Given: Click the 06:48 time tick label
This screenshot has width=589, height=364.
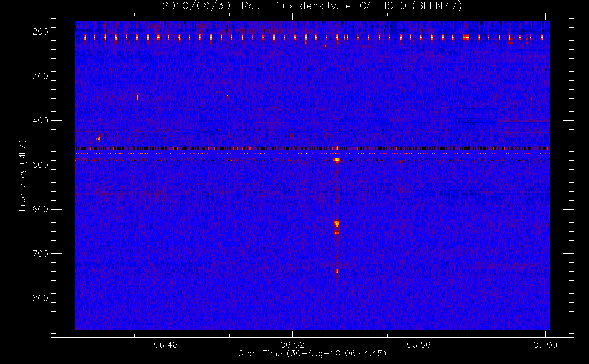Looking at the screenshot, I should point(166,345).
